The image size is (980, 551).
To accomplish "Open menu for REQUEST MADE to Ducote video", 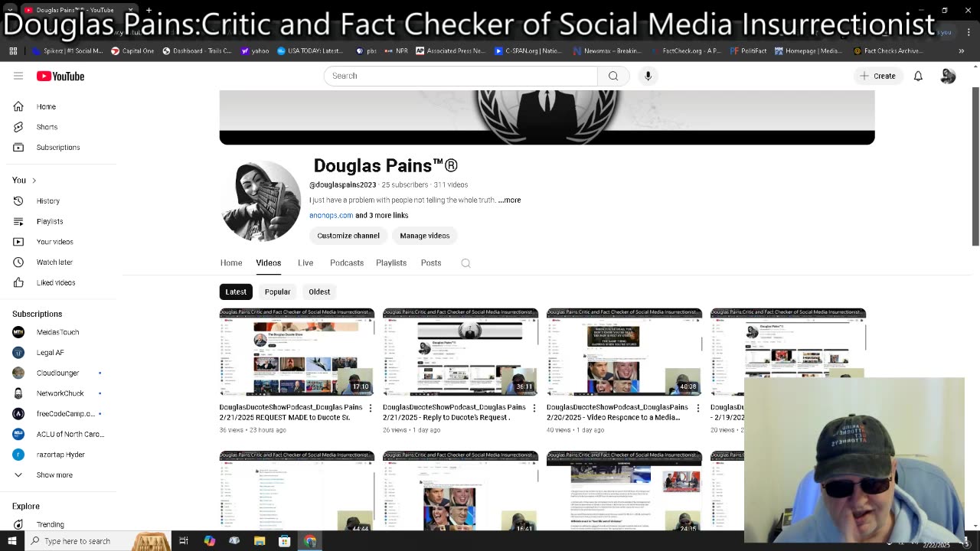I will pyautogui.click(x=371, y=408).
